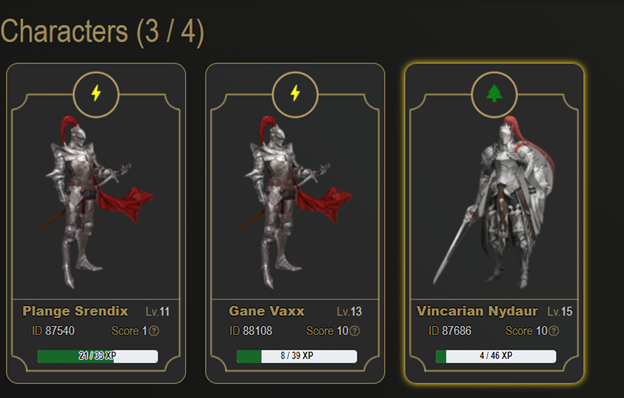The width and height of the screenshot is (624, 398).
Task: Click the 4 / 46 XP progress bar
Action: (496, 356)
